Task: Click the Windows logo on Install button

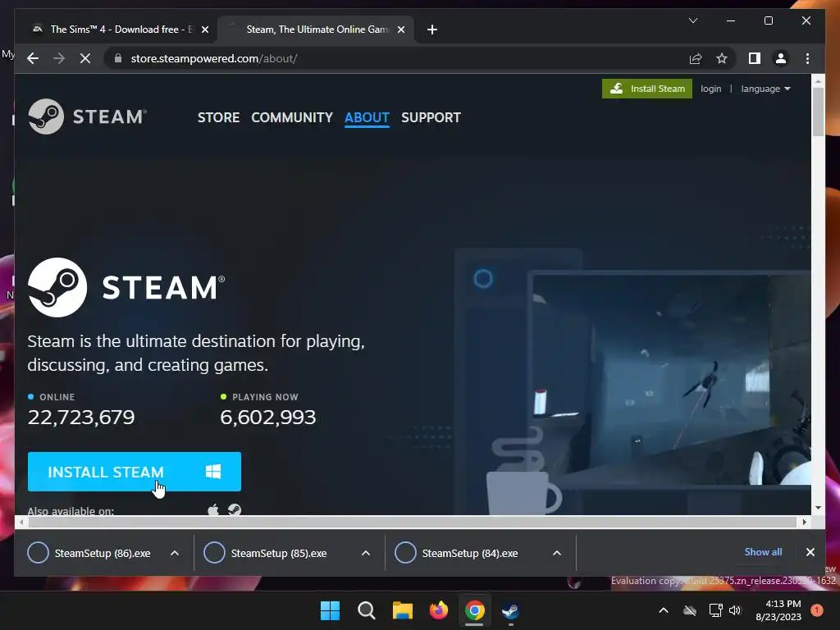Action: point(213,472)
